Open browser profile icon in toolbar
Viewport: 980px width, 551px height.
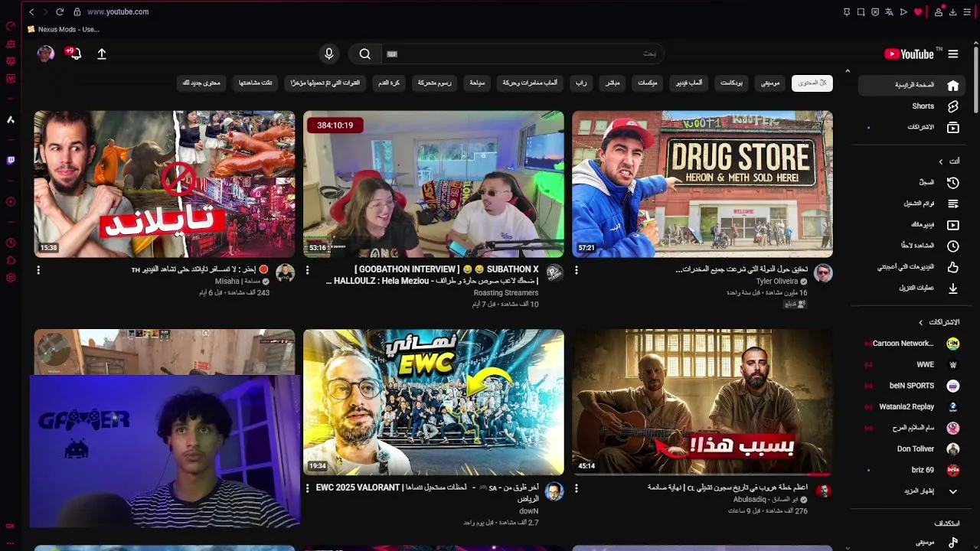pyautogui.click(x=939, y=11)
